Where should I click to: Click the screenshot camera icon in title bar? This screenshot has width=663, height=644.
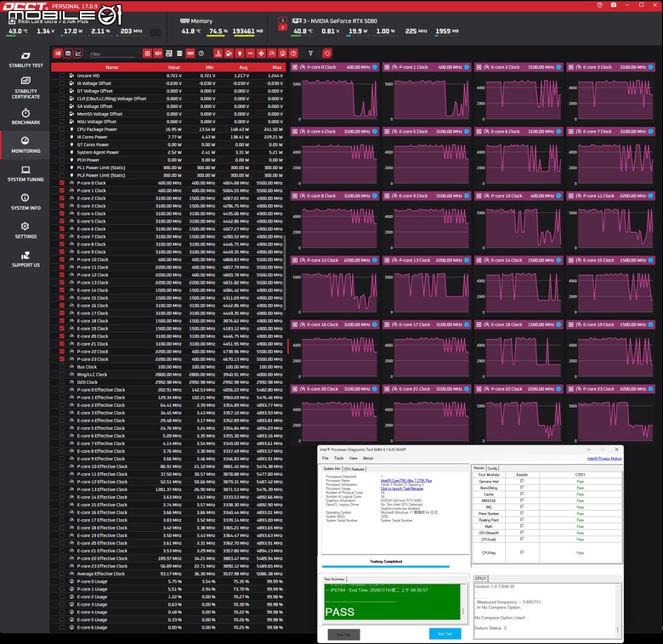tap(614, 5)
